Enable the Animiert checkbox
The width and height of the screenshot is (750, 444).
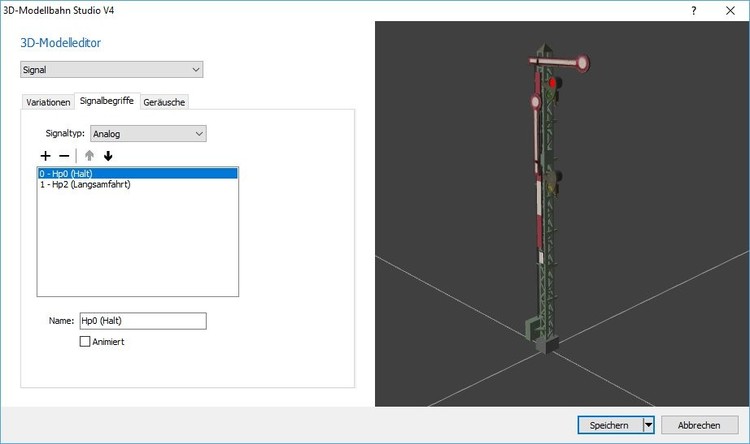pyautogui.click(x=85, y=341)
